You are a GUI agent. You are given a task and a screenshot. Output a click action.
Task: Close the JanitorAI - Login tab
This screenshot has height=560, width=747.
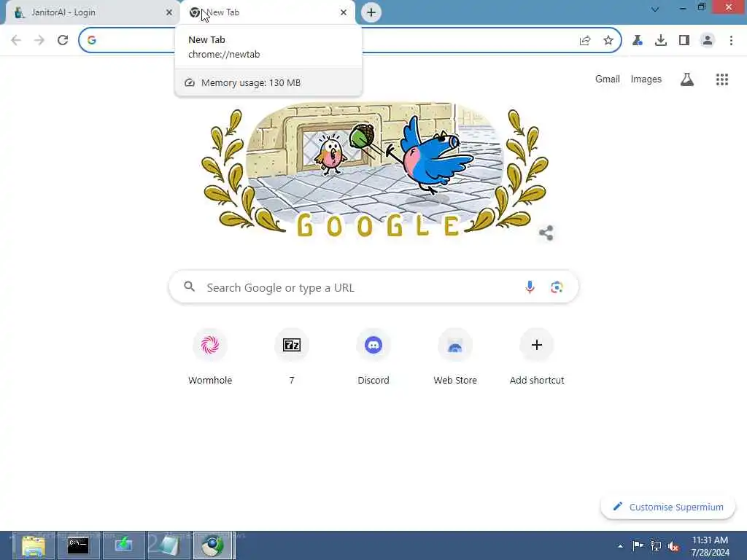coord(169,12)
